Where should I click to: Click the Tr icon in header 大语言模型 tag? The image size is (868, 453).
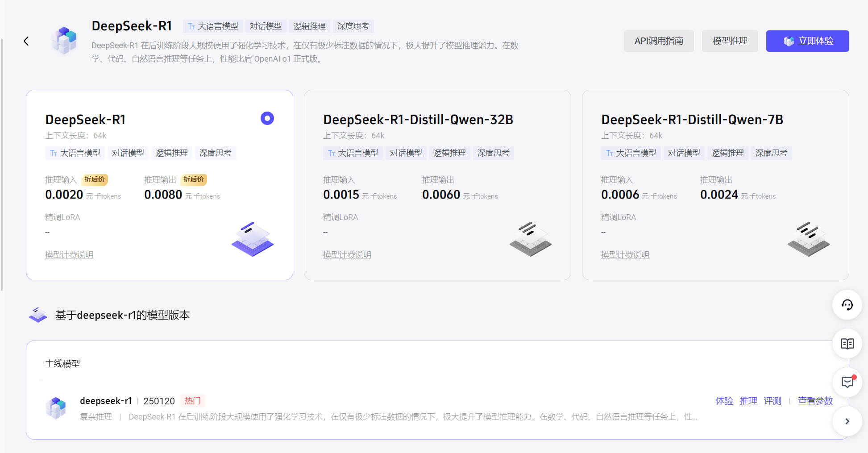[x=191, y=27]
